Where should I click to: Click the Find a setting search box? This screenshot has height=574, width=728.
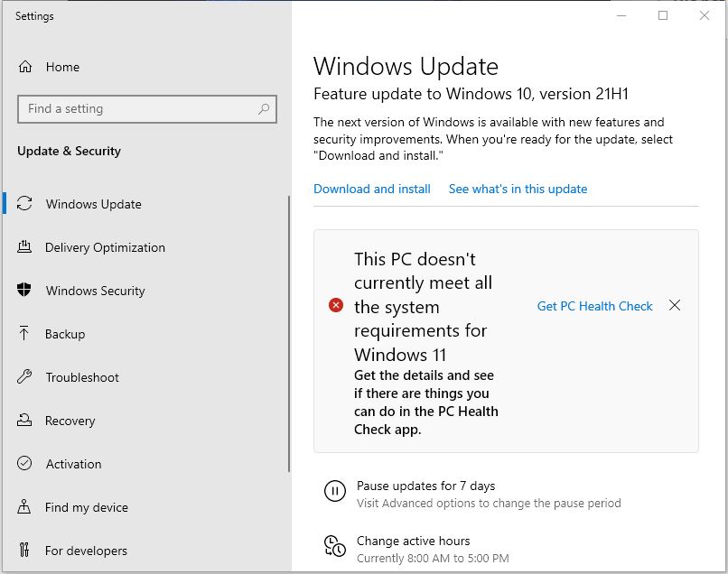[147, 109]
